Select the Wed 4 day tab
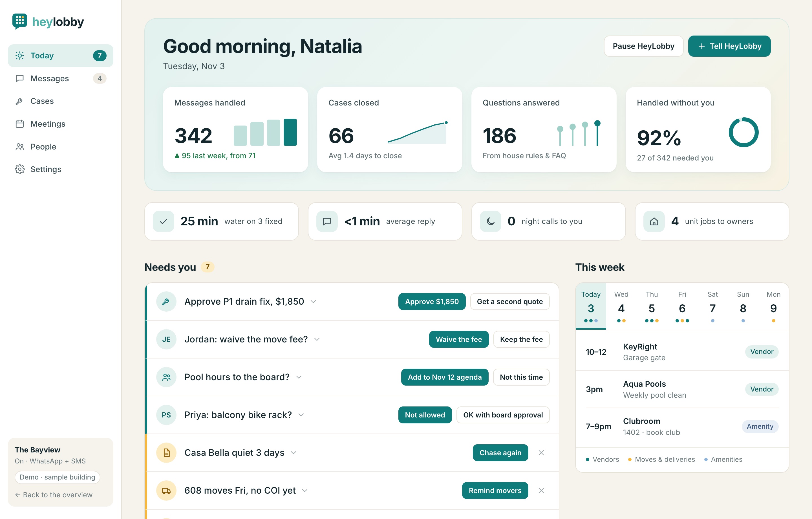The width and height of the screenshot is (812, 519). (x=621, y=306)
